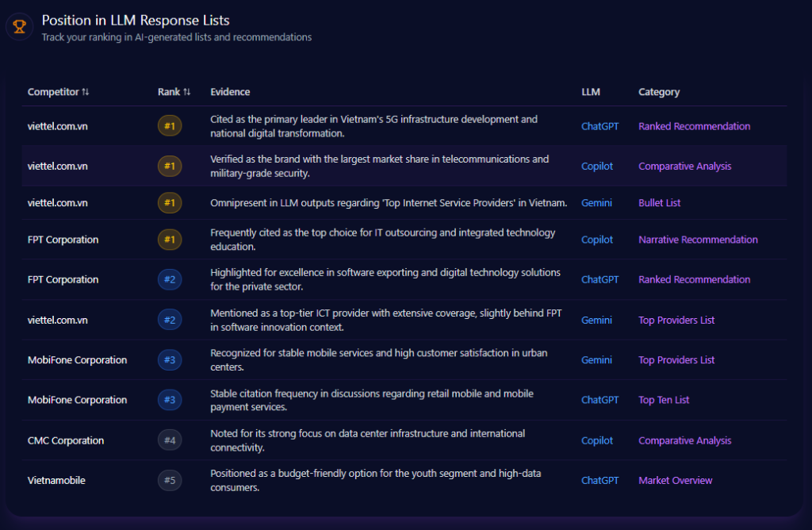The height and width of the screenshot is (530, 812).
Task: Open the Market Overview category link
Action: point(675,480)
